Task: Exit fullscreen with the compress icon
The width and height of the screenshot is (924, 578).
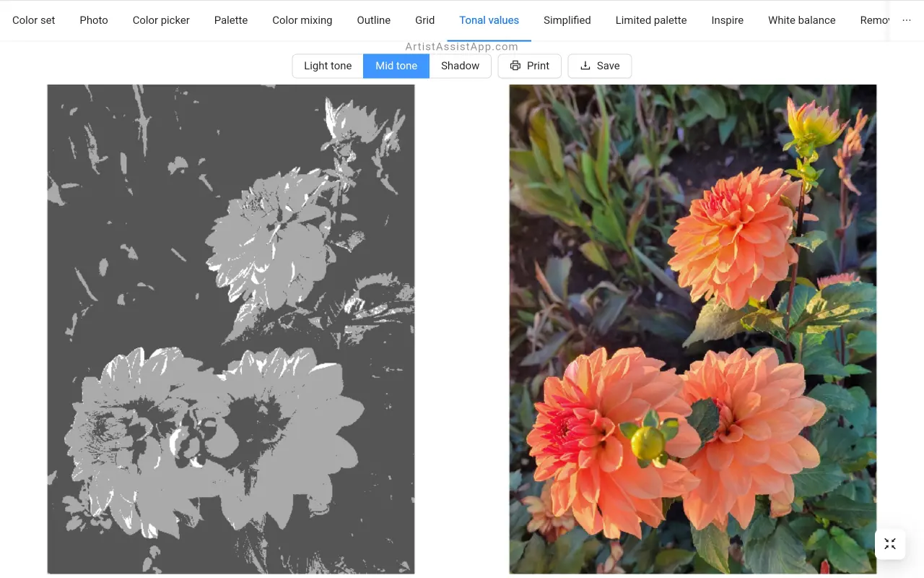Action: tap(890, 544)
